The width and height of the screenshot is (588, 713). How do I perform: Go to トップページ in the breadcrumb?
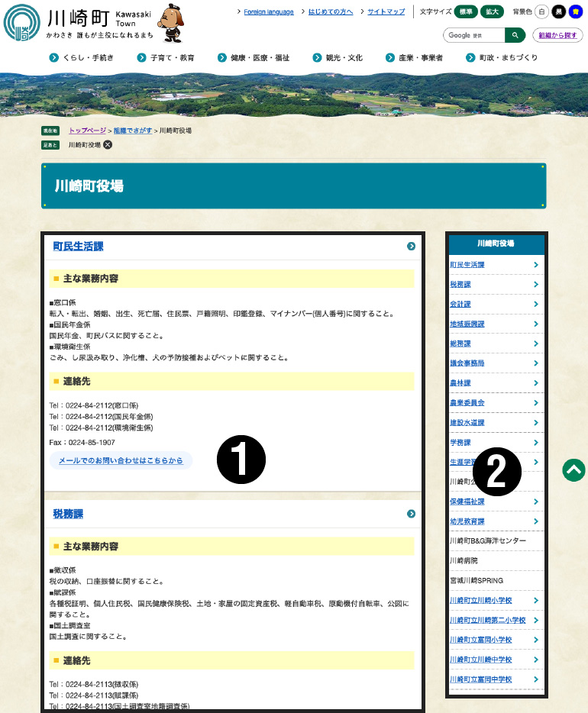pos(87,131)
